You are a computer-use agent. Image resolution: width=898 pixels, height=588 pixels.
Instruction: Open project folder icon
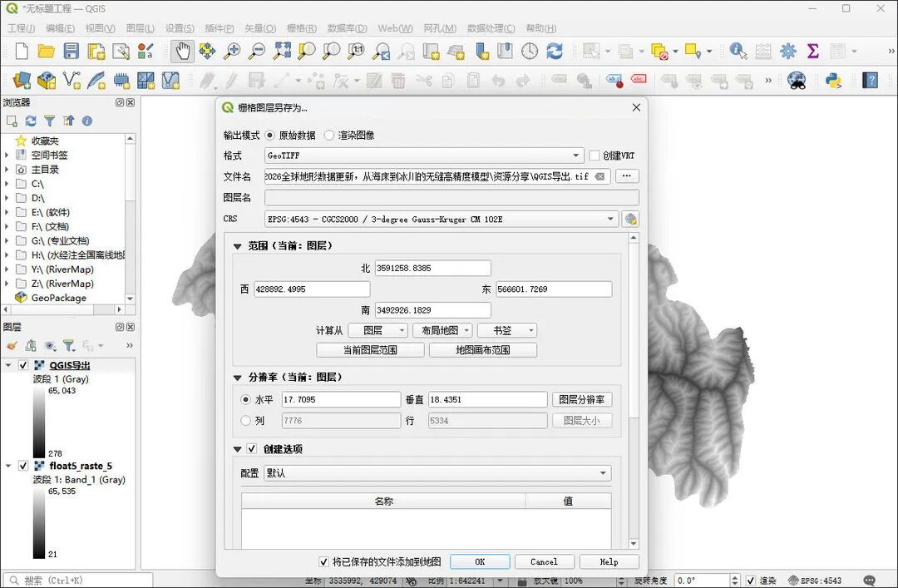tap(46, 51)
